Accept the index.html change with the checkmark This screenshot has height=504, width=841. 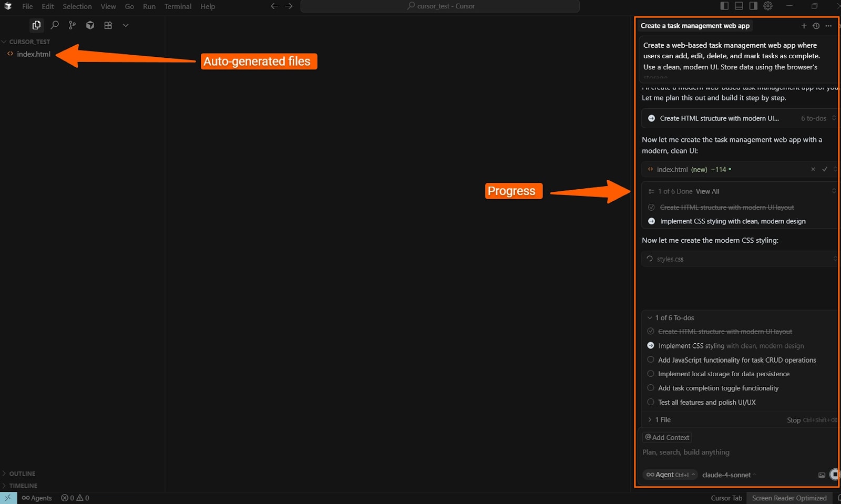825,169
